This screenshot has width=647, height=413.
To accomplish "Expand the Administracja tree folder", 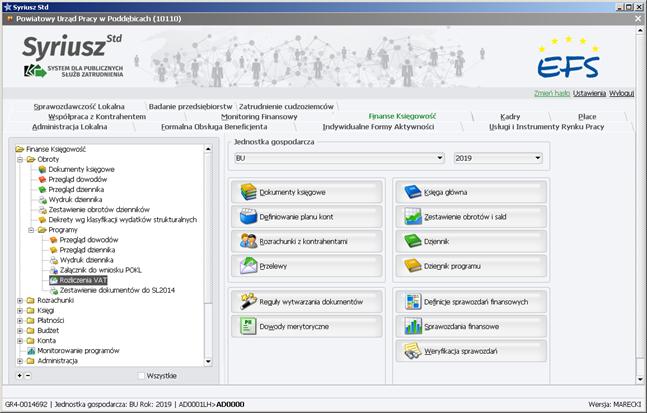I will tap(20, 361).
